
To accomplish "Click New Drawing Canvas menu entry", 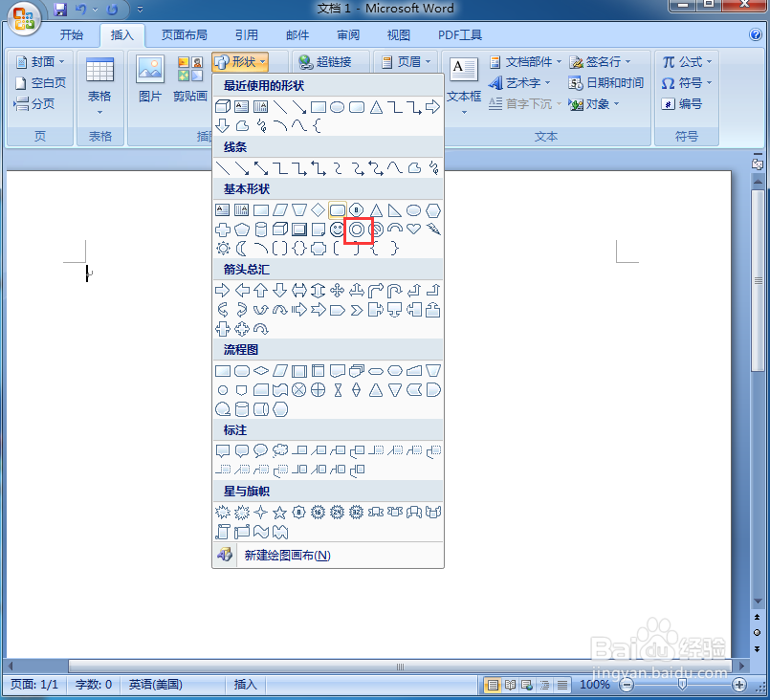I will click(x=328, y=556).
